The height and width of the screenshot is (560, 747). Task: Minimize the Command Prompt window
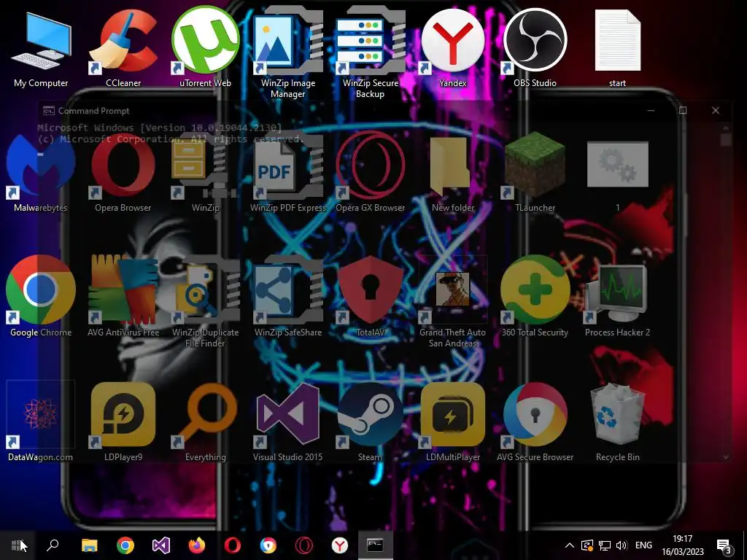651,111
